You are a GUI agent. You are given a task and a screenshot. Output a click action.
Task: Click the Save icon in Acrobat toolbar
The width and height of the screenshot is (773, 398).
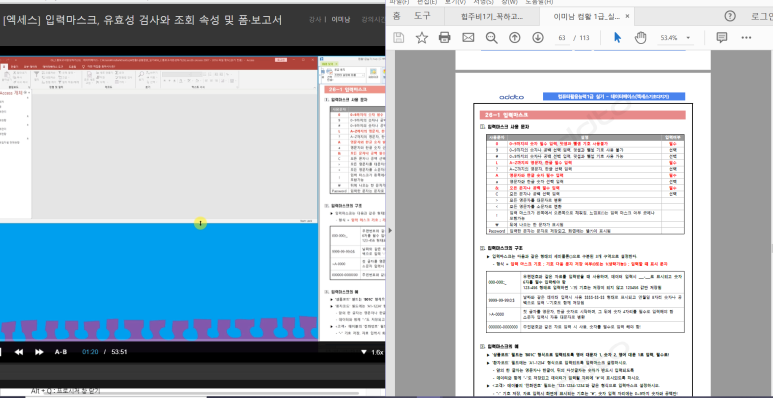(398, 37)
